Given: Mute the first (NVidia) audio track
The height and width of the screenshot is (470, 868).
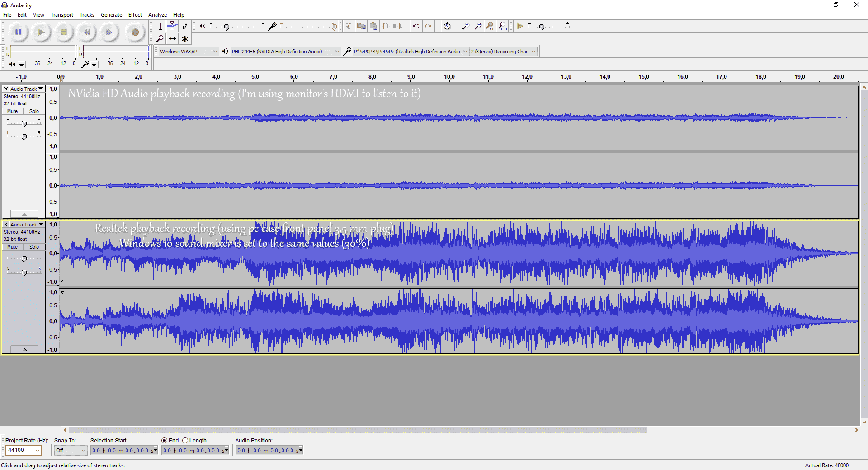Looking at the screenshot, I should pyautogui.click(x=13, y=111).
